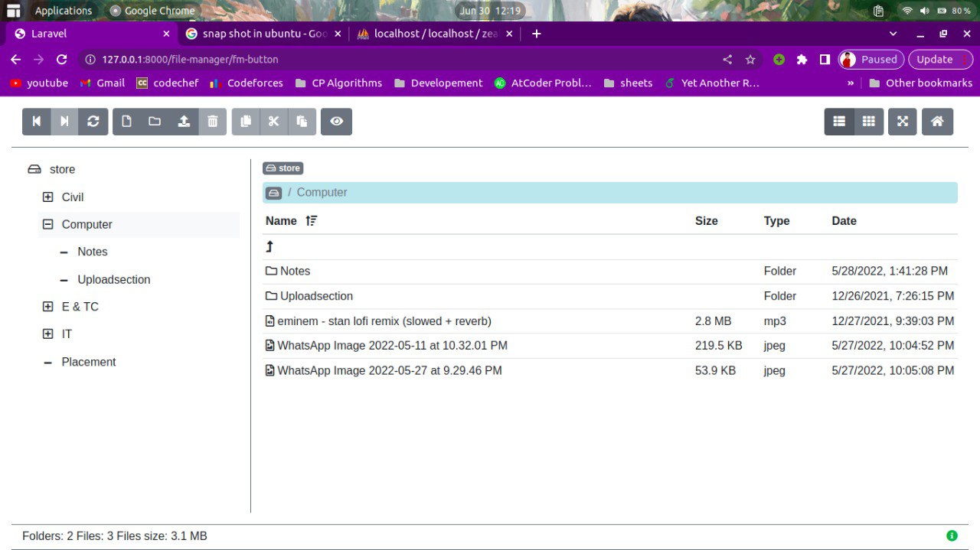Click the green info icon in the status bar
This screenshot has height=550, width=980.
tap(952, 535)
